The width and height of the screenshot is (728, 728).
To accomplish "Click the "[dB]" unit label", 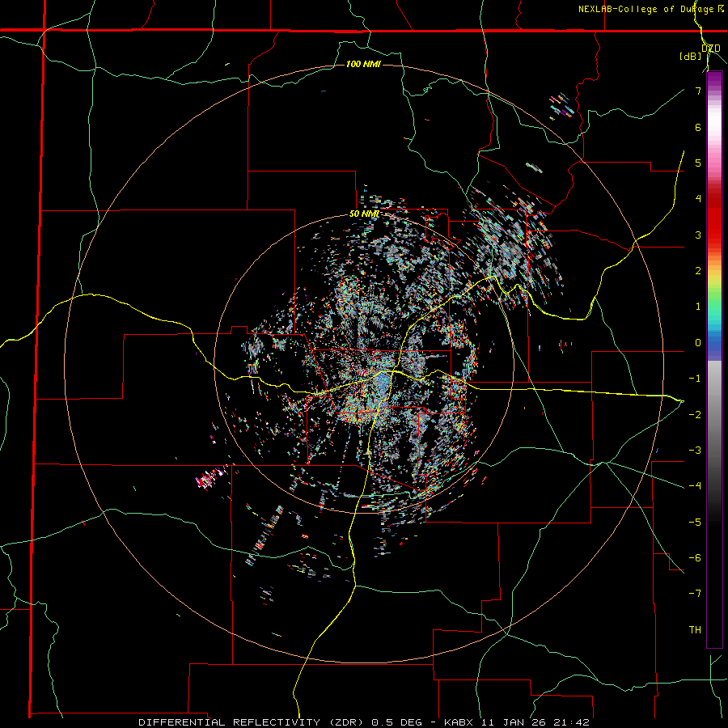I will [691, 56].
